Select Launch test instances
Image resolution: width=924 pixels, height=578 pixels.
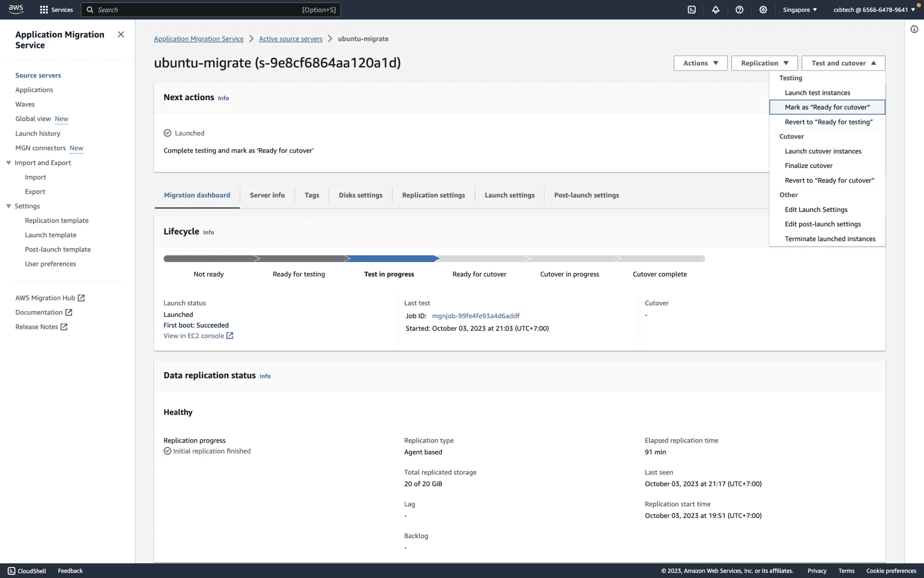[x=827, y=93]
